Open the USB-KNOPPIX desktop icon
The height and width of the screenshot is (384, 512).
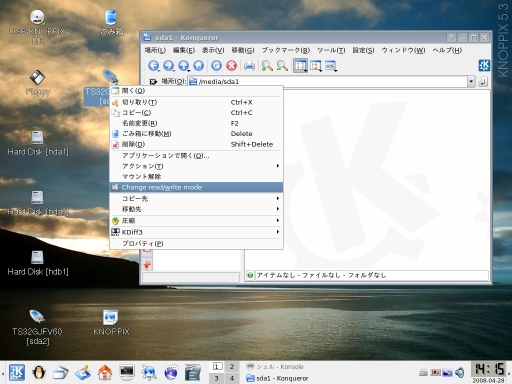click(37, 27)
